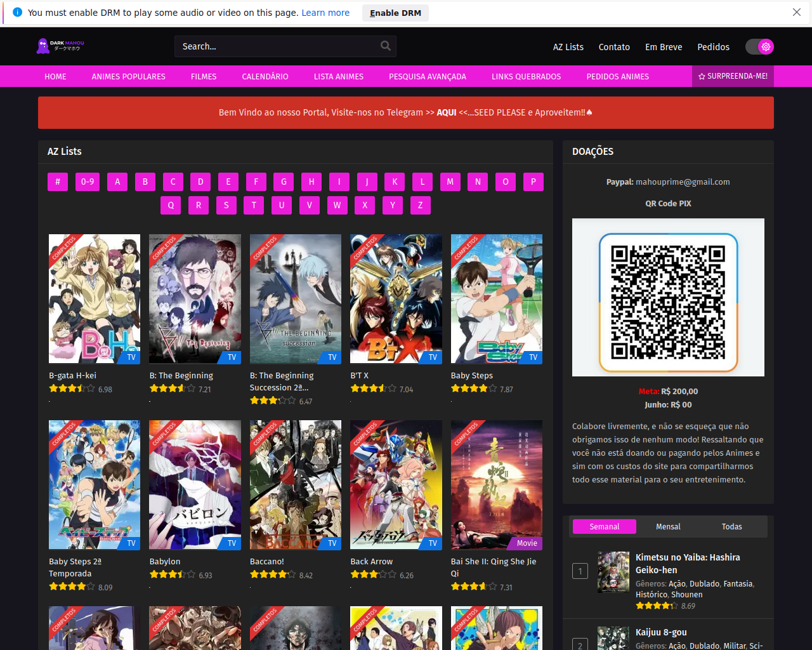Click the Fantasia genre link
The height and width of the screenshot is (650, 812).
coord(738,584)
